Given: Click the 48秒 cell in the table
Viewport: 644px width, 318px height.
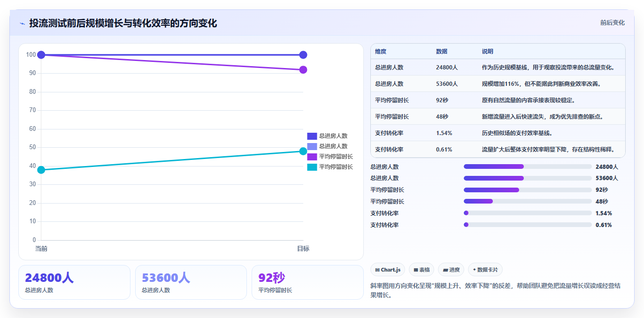Looking at the screenshot, I should pos(442,117).
